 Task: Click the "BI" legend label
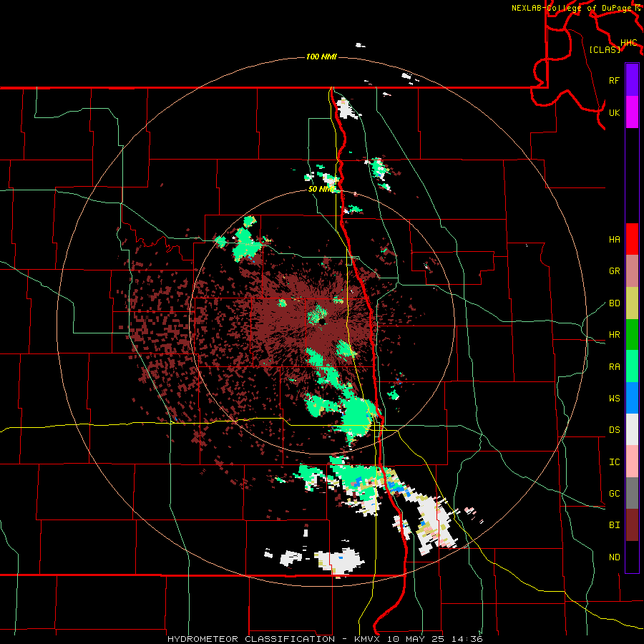click(614, 525)
